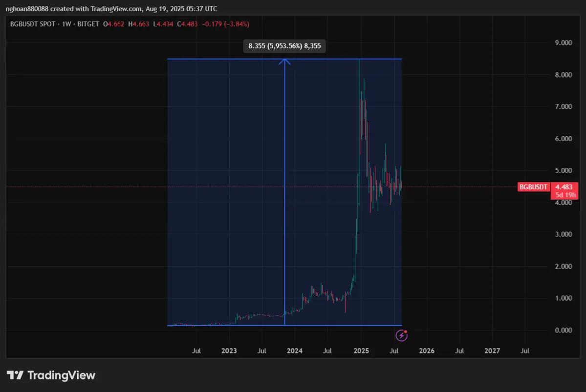
Task: Click the H4.663 high value in legend
Action: [138, 24]
